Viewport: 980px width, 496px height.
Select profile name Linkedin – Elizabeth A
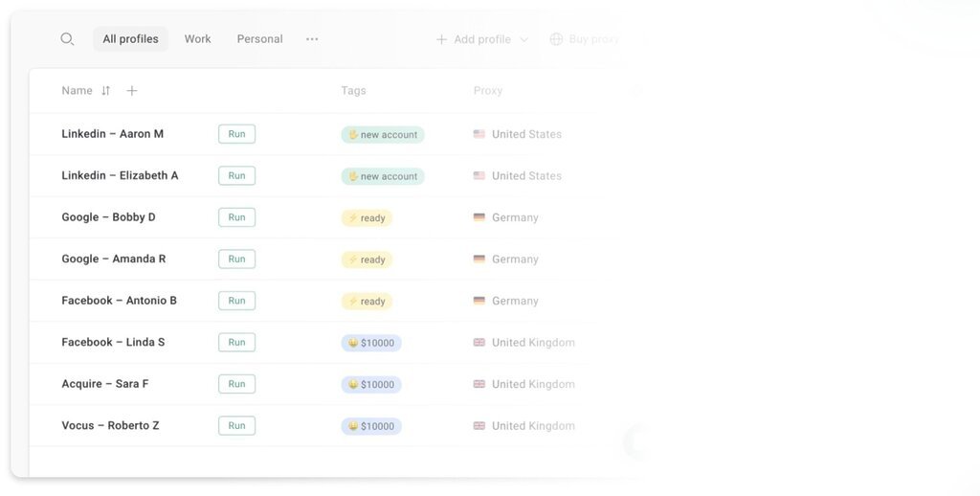(120, 176)
